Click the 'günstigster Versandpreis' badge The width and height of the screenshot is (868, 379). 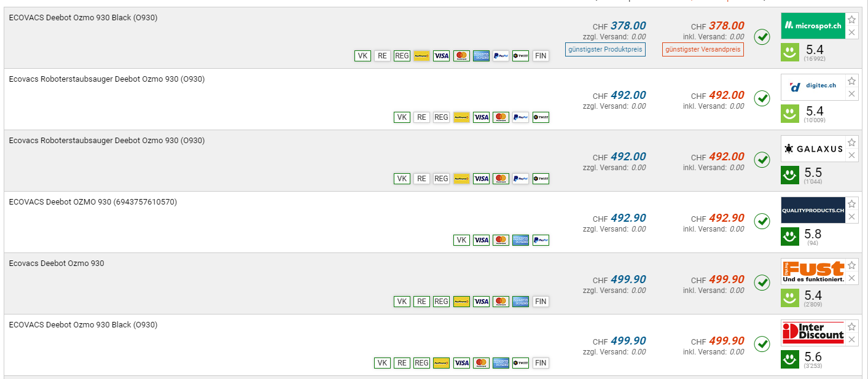click(x=703, y=49)
